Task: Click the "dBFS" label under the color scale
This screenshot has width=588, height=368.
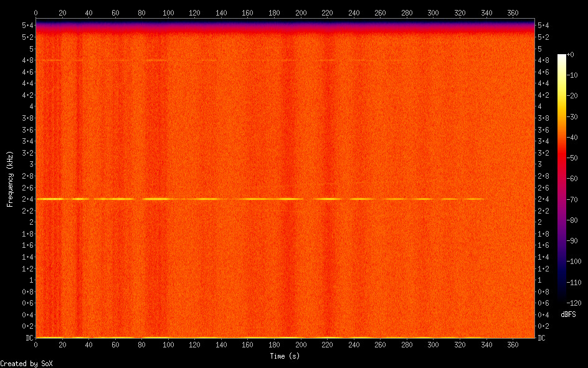Action: tap(568, 315)
